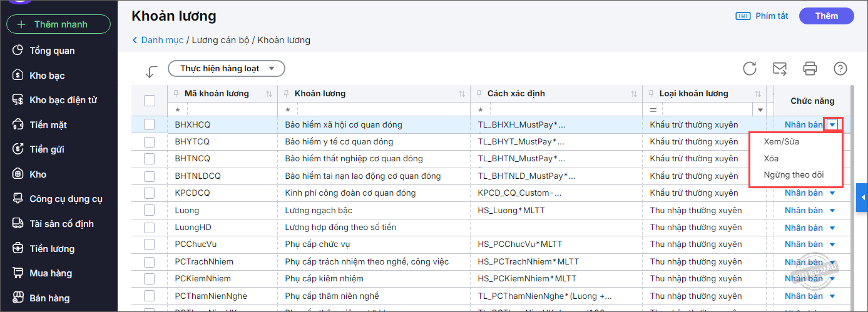Tick the checkbox for BHXHCQ row

point(150,124)
